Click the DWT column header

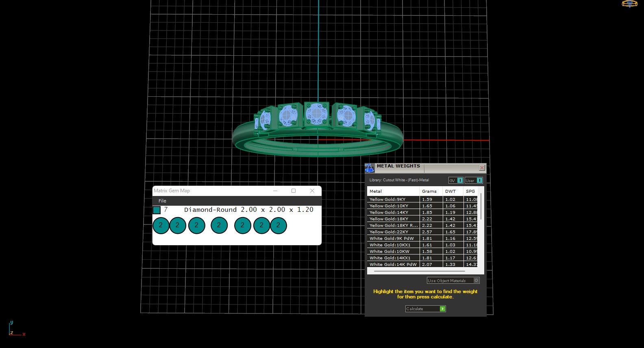coord(450,191)
